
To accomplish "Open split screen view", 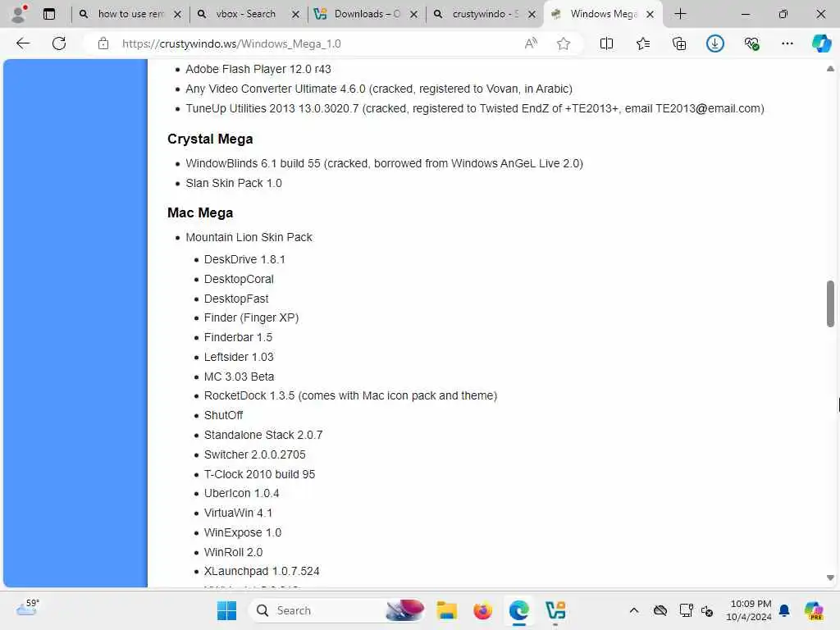I will 606,43.
